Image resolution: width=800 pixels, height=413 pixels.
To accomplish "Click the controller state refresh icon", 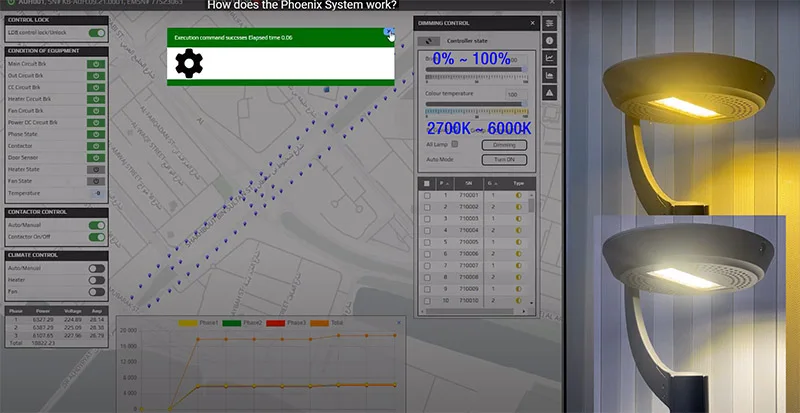I will [429, 41].
